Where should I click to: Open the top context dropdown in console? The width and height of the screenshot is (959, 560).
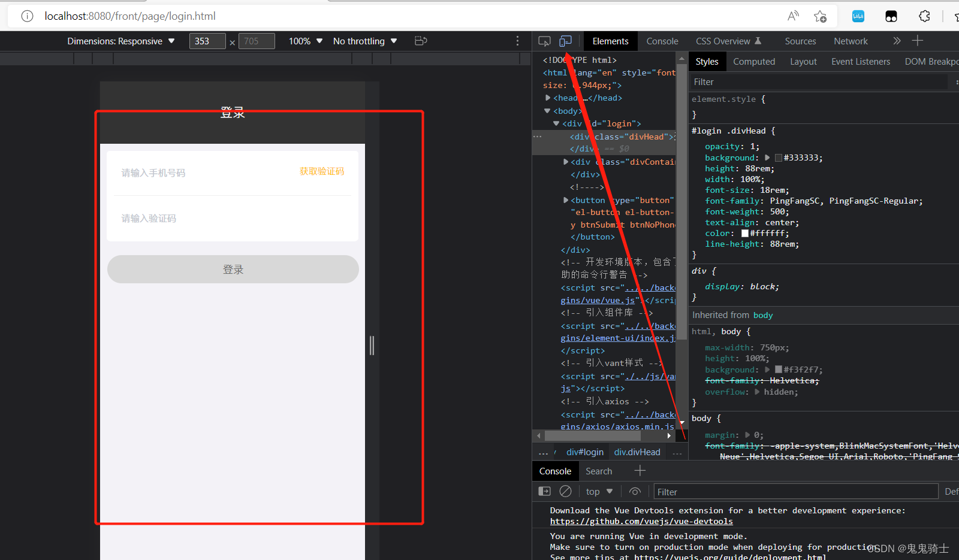[x=599, y=491]
